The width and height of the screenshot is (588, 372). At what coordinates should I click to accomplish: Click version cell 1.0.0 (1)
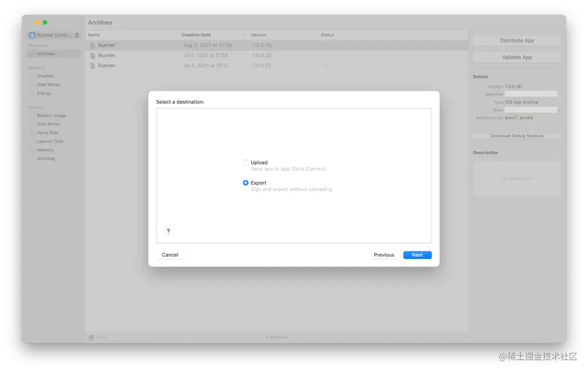[262, 66]
